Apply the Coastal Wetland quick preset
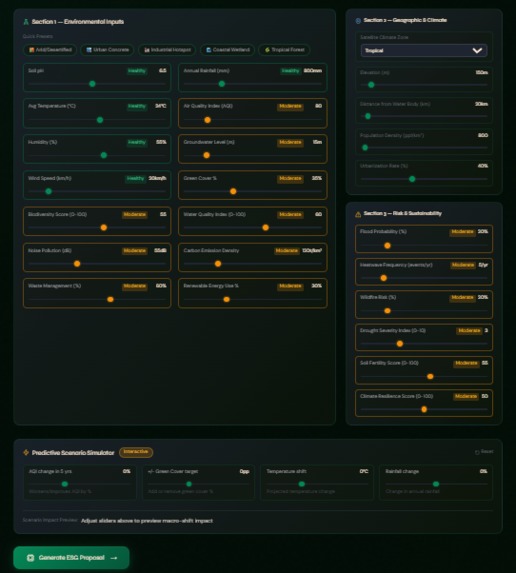 (227, 50)
